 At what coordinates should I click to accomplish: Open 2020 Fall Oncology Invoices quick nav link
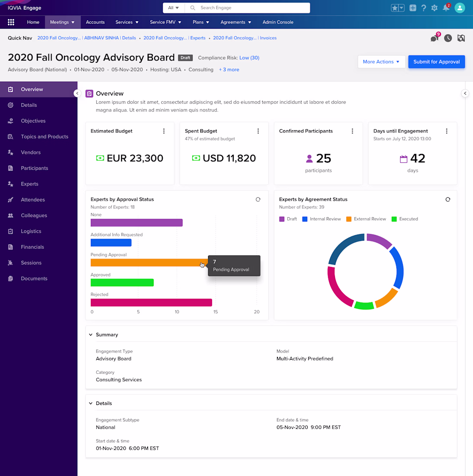[x=245, y=38]
